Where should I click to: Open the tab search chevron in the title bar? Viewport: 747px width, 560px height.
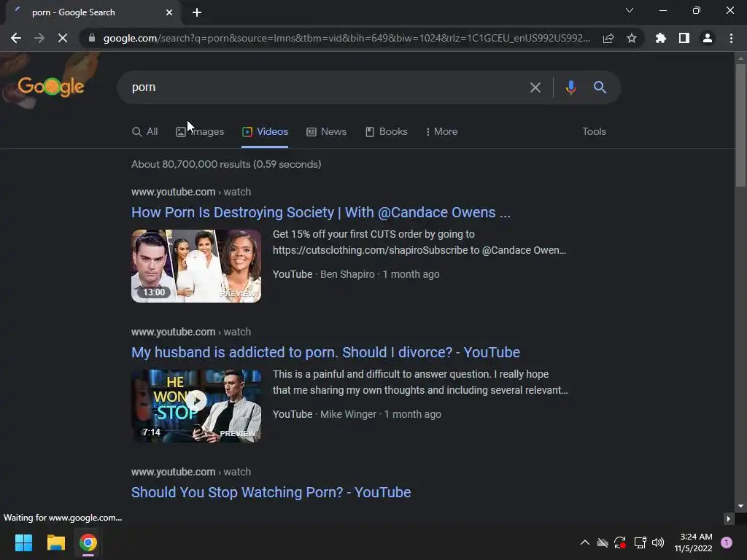[630, 10]
